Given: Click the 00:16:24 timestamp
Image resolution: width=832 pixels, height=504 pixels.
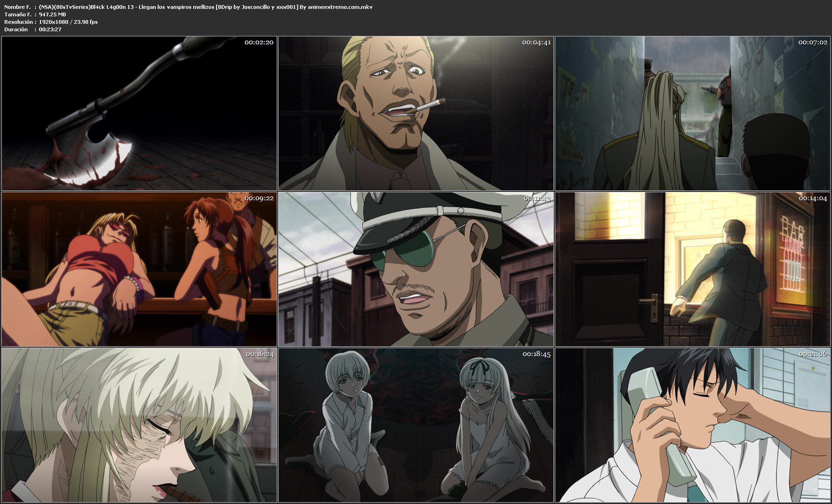Looking at the screenshot, I should click(x=259, y=354).
